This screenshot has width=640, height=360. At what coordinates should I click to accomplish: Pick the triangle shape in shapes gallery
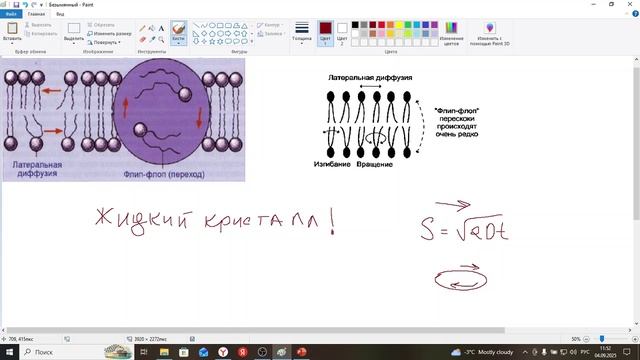tap(244, 25)
